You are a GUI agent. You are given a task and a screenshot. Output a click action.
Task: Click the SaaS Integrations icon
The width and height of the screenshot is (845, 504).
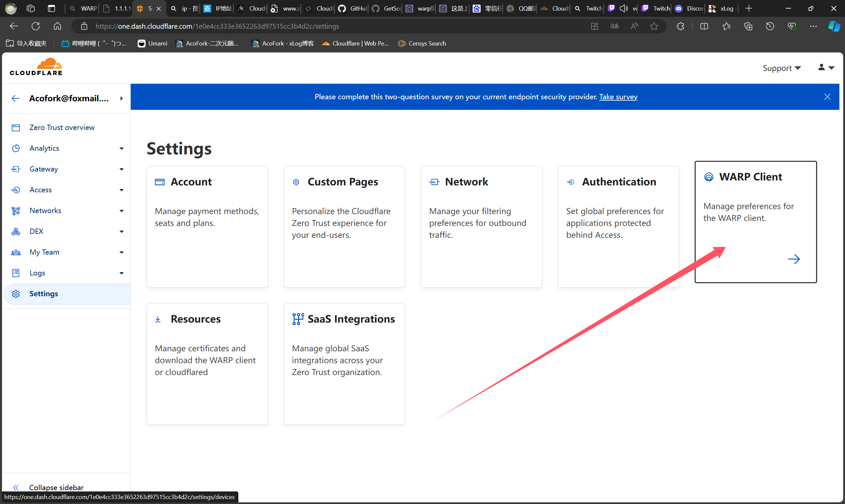pyautogui.click(x=298, y=319)
